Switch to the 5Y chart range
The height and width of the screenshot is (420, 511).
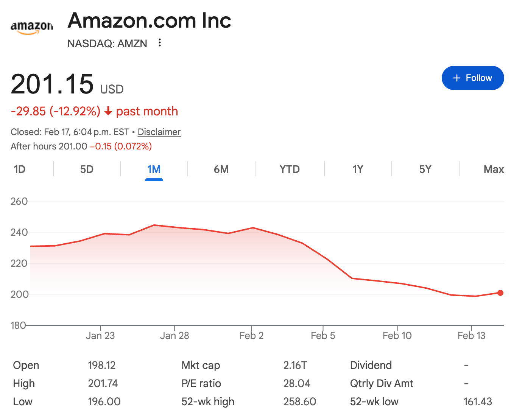tap(425, 169)
